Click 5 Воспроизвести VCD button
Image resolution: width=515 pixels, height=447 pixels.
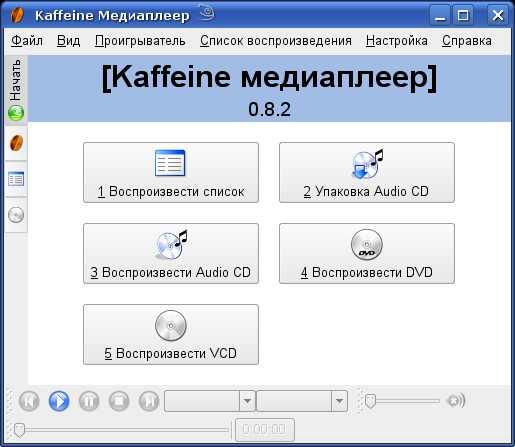click(x=171, y=334)
